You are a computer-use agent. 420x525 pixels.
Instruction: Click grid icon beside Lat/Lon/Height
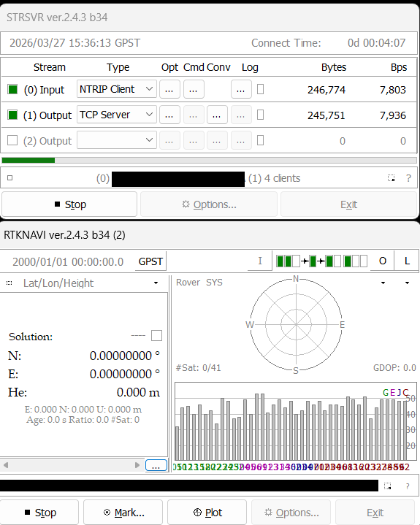coord(9,283)
